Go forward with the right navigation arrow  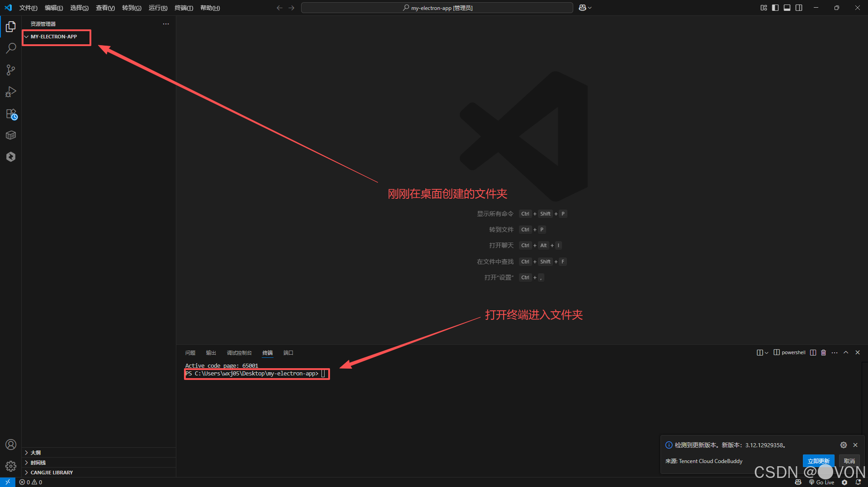pyautogui.click(x=291, y=8)
